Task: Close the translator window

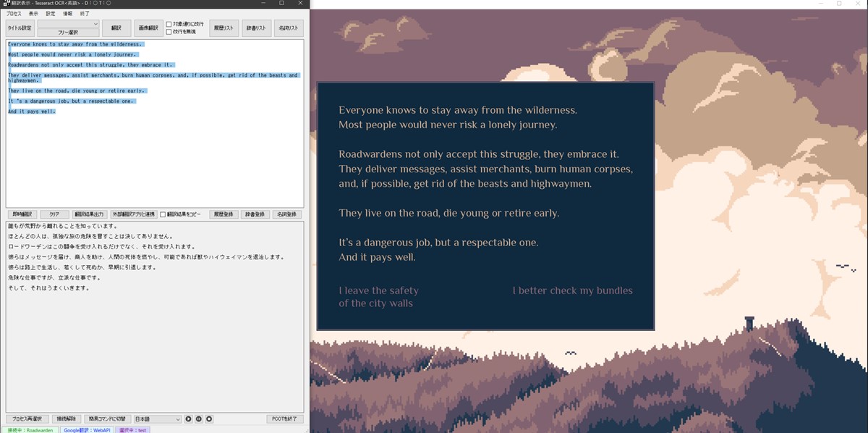Action: coord(301,4)
